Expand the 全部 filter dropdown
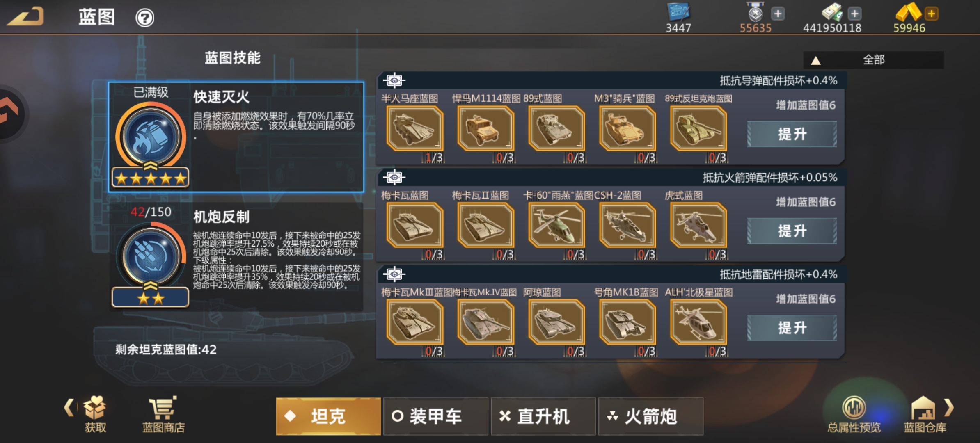Viewport: 980px width, 443px height. tap(873, 60)
